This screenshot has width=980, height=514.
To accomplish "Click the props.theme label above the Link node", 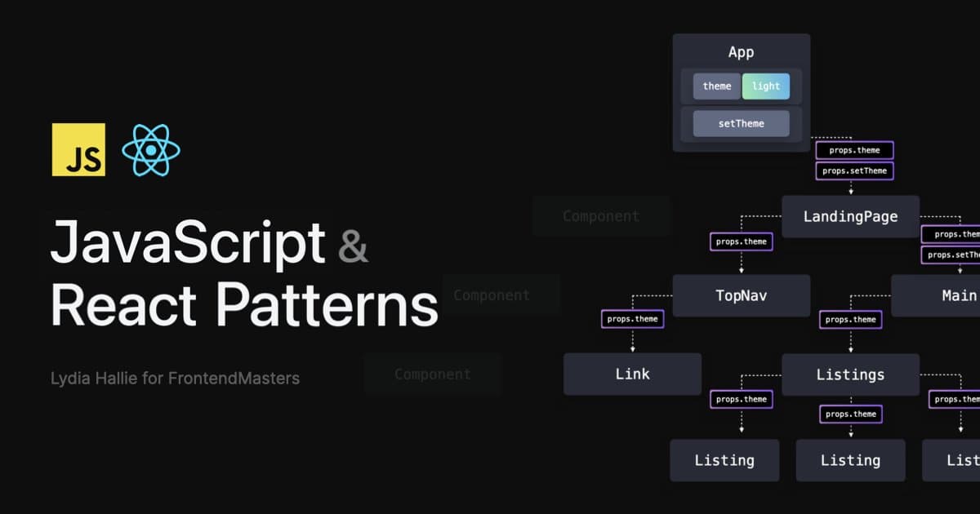I will 632,319.
